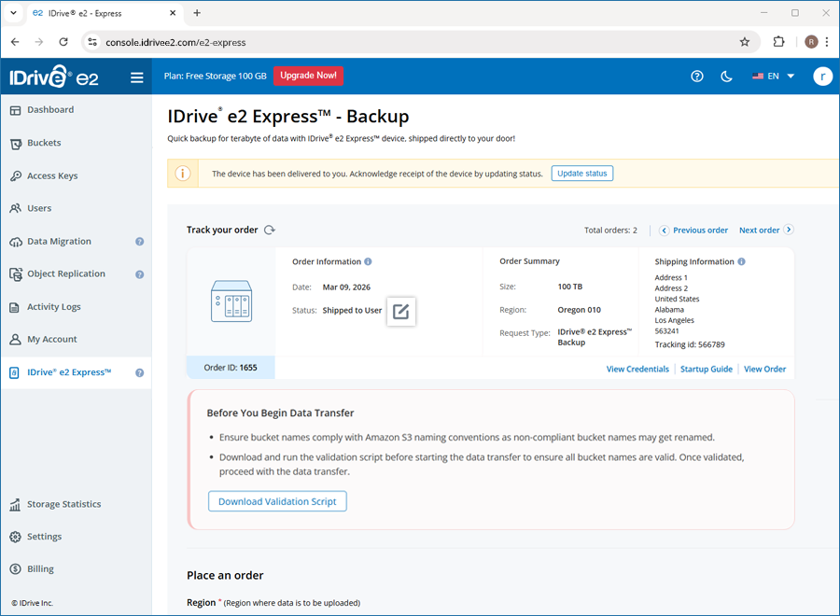
Task: Open browser extensions puzzle icon
Action: coord(779,42)
